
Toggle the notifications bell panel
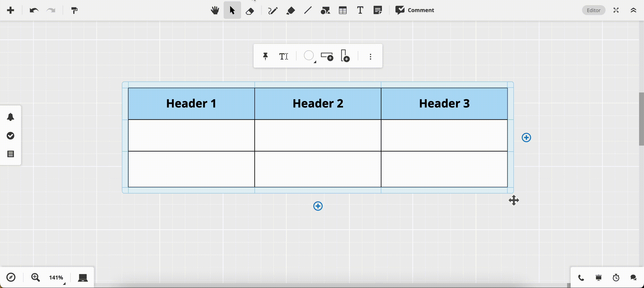10,117
